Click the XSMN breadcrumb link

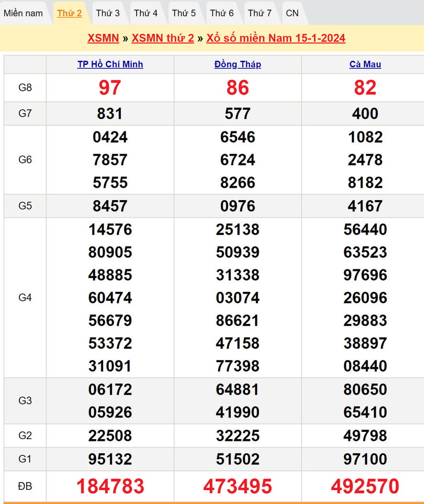(103, 38)
